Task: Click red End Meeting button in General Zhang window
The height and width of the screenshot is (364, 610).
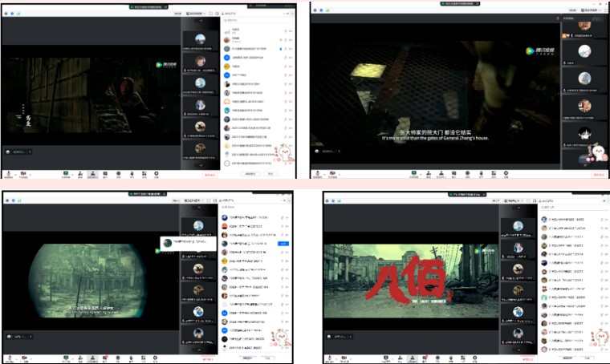Action: coord(599,175)
